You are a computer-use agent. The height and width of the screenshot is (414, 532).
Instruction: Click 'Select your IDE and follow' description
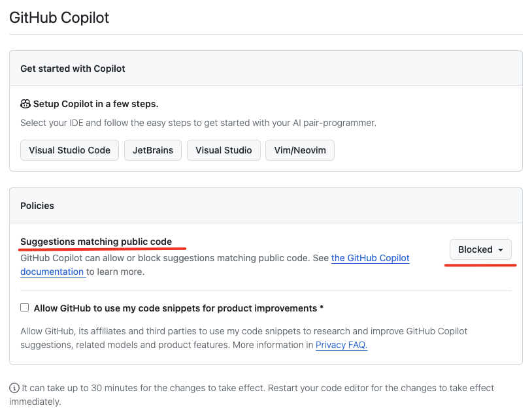coord(198,123)
